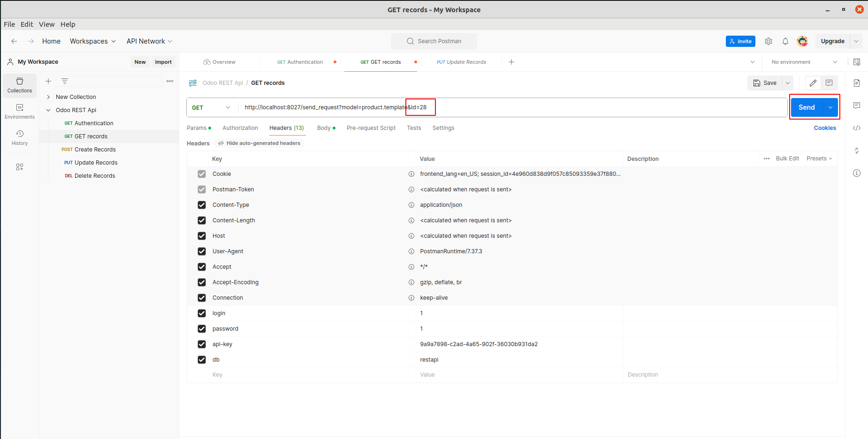The height and width of the screenshot is (439, 868).
Task: Open the Environments sidebar panel
Action: pyautogui.click(x=20, y=111)
